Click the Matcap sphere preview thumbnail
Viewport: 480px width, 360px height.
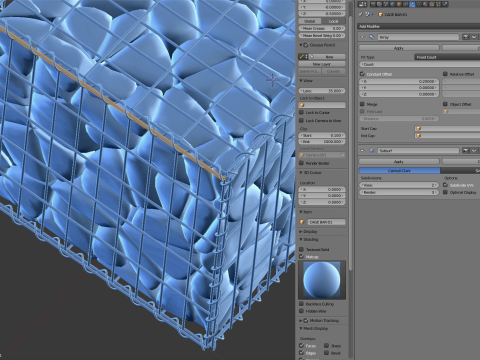[322, 280]
